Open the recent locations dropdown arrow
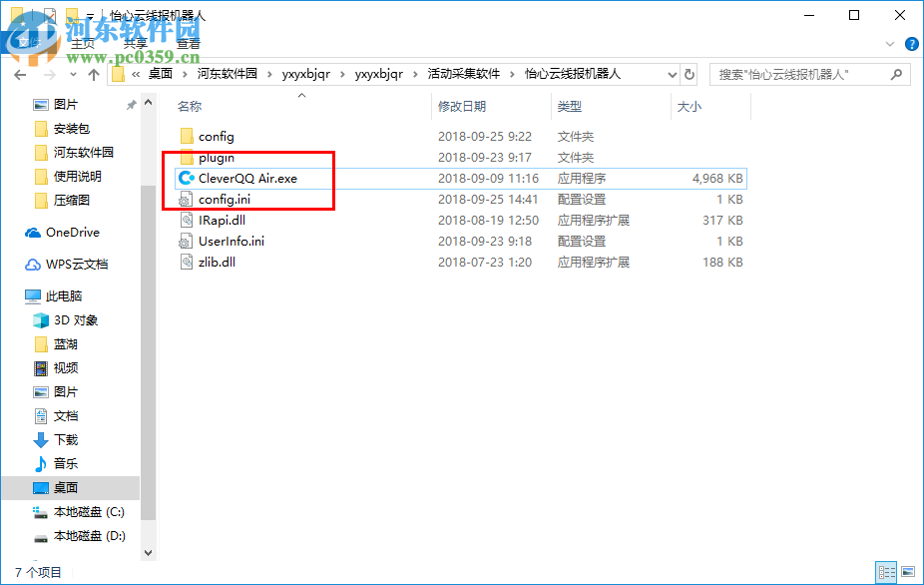The image size is (924, 585). (x=74, y=74)
